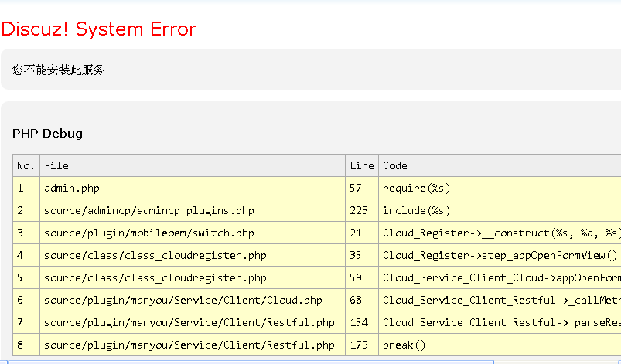Click row number 2 cell

tap(26, 210)
